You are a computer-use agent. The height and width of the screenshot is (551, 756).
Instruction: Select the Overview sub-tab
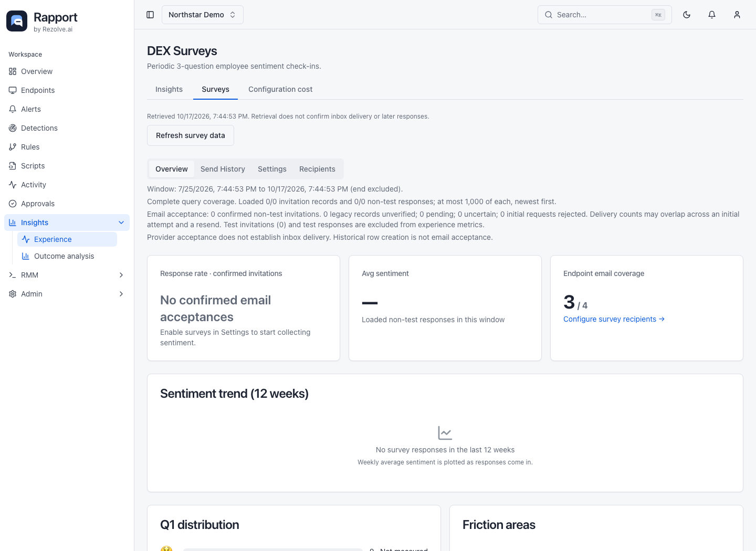[x=172, y=169]
